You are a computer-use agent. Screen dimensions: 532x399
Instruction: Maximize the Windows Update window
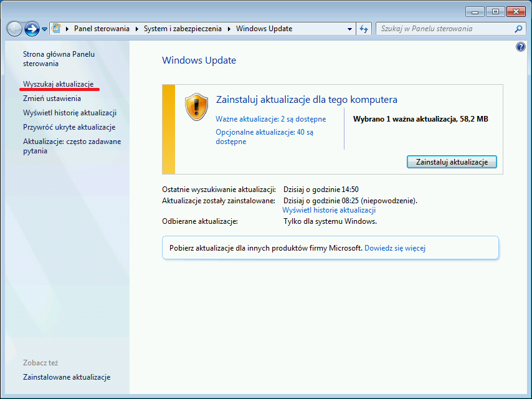click(x=495, y=12)
